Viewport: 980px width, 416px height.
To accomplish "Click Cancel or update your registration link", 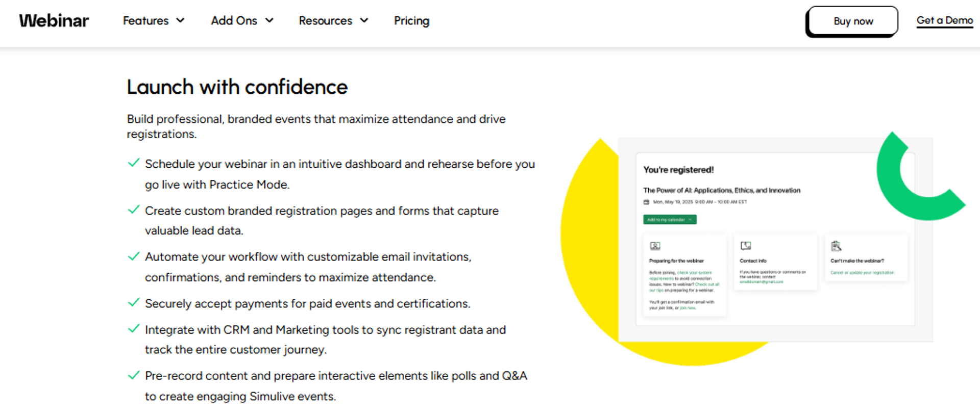I will (862, 273).
